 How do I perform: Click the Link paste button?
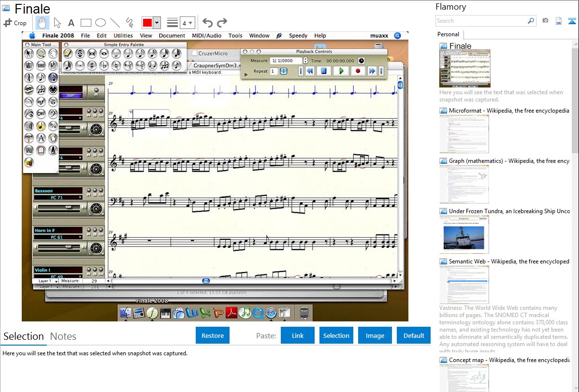point(298,335)
